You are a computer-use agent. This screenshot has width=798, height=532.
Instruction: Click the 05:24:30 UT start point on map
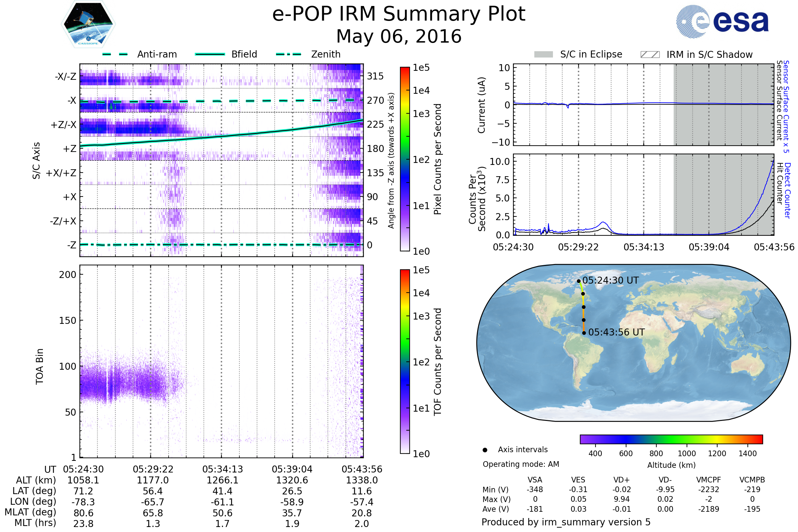579,281
